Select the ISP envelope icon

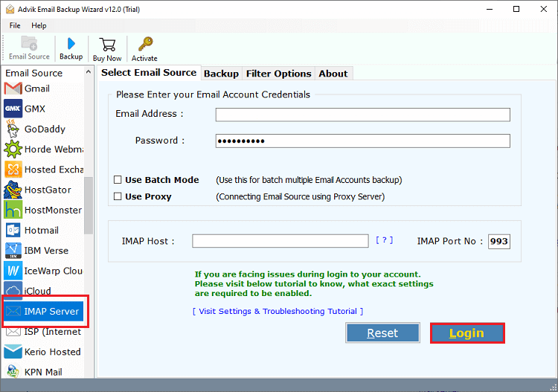13,332
